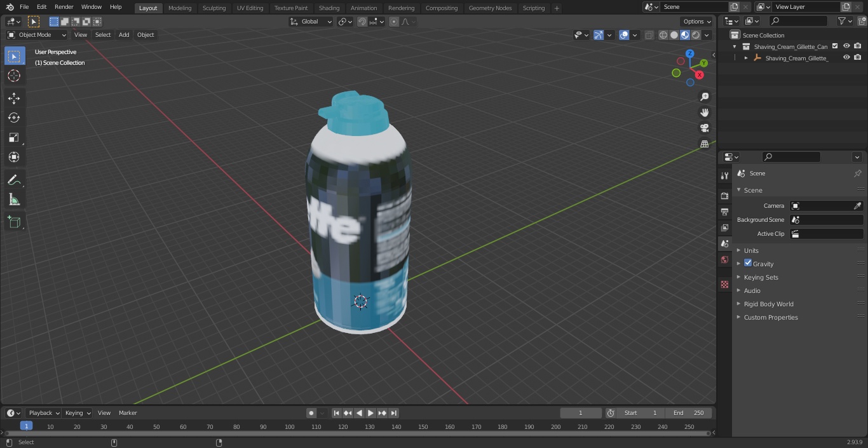
Task: Expand the Rigid Body World panel
Action: 768,304
